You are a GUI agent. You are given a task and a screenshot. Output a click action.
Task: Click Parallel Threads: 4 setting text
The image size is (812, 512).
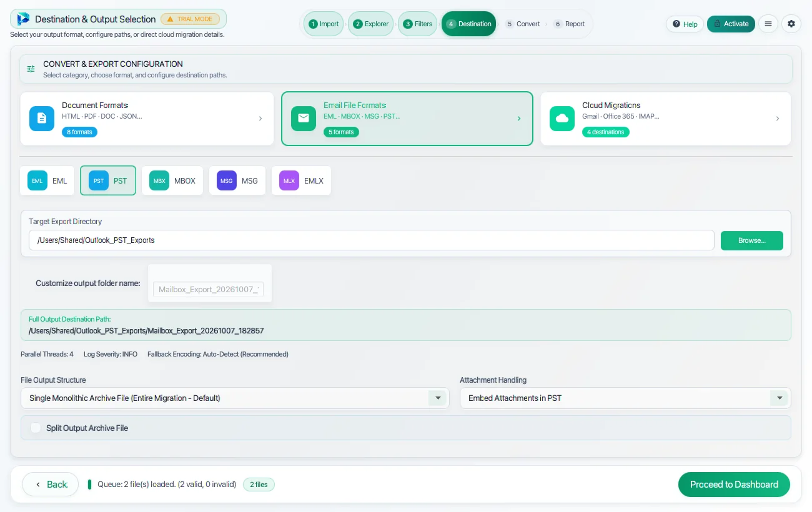click(47, 354)
